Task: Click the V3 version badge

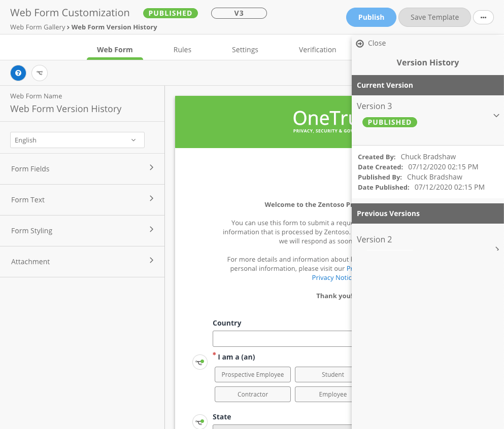Action: [x=239, y=13]
